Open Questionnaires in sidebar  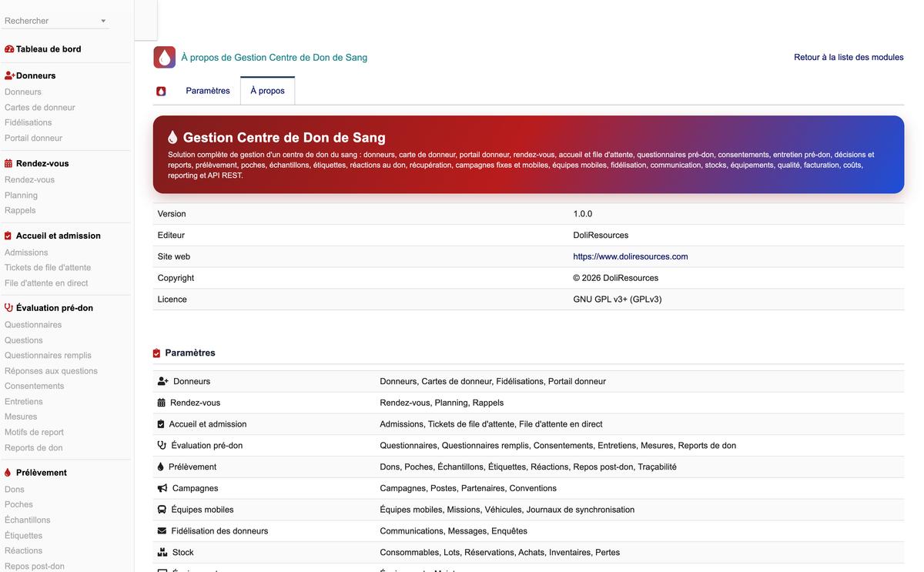point(33,325)
